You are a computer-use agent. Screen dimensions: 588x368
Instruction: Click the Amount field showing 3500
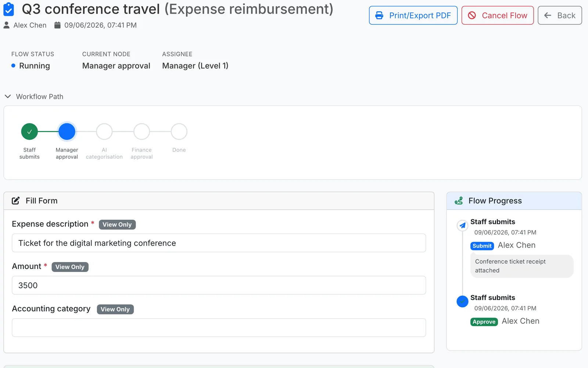click(219, 285)
